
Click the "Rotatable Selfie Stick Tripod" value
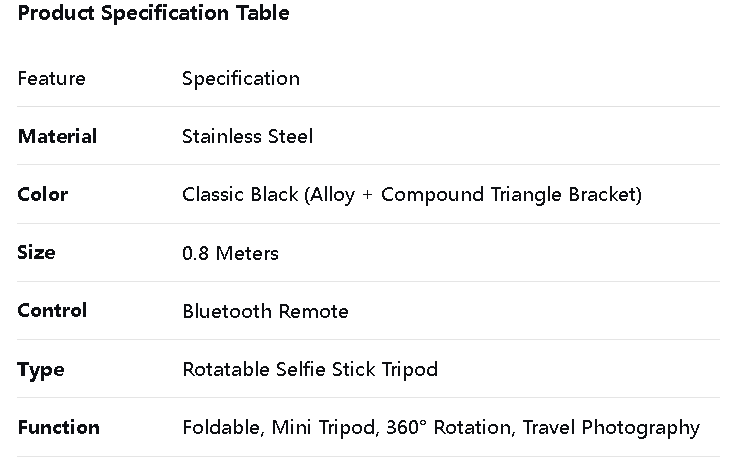coord(310,369)
